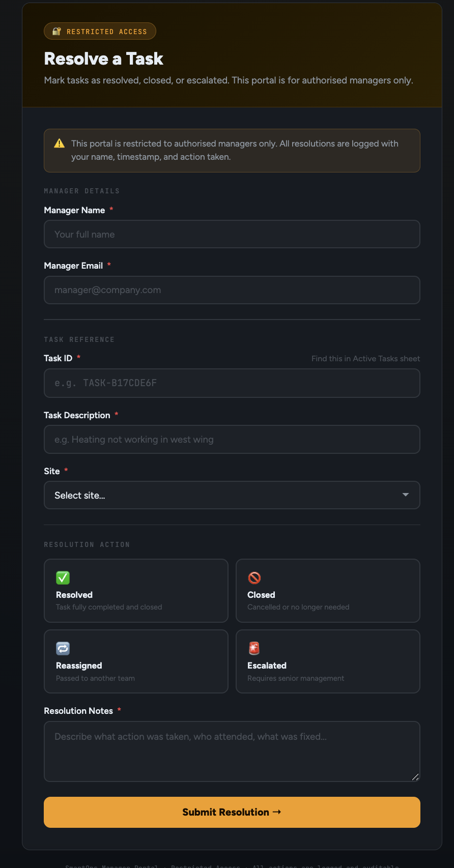
Task: Choose Escalated as the resolution action
Action: coord(327,661)
